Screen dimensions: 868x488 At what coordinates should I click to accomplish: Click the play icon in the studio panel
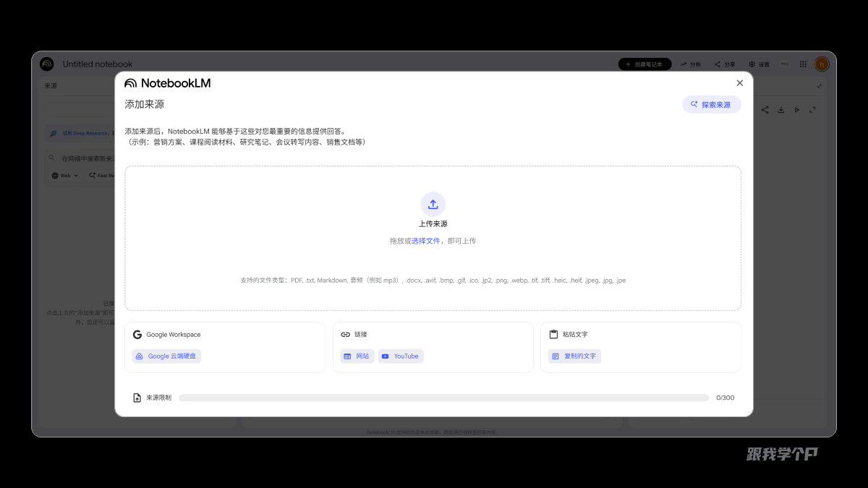[x=796, y=109]
